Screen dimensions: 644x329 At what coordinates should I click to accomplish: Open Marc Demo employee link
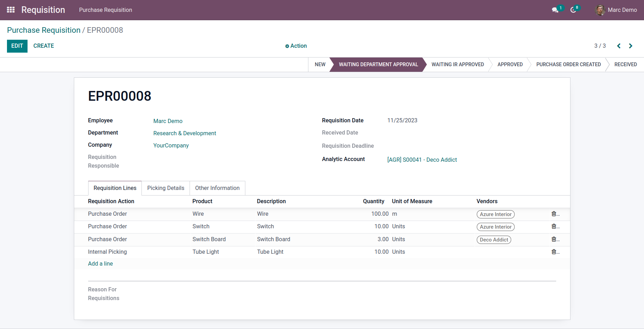pos(168,121)
